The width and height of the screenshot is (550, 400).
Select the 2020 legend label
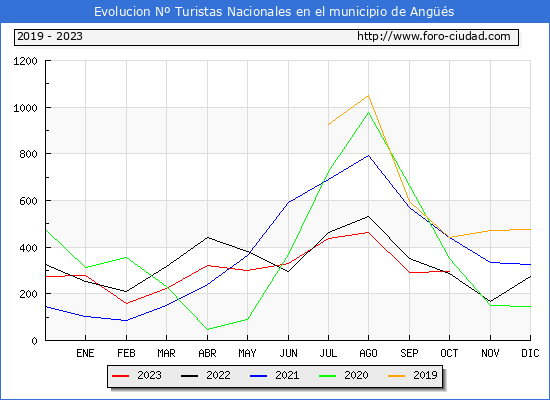click(356, 375)
